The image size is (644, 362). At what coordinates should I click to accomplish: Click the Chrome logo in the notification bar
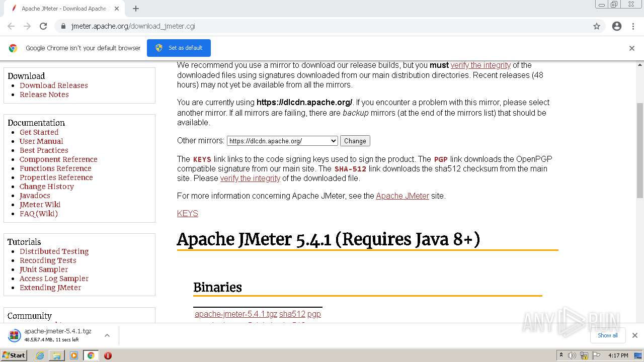[13, 48]
